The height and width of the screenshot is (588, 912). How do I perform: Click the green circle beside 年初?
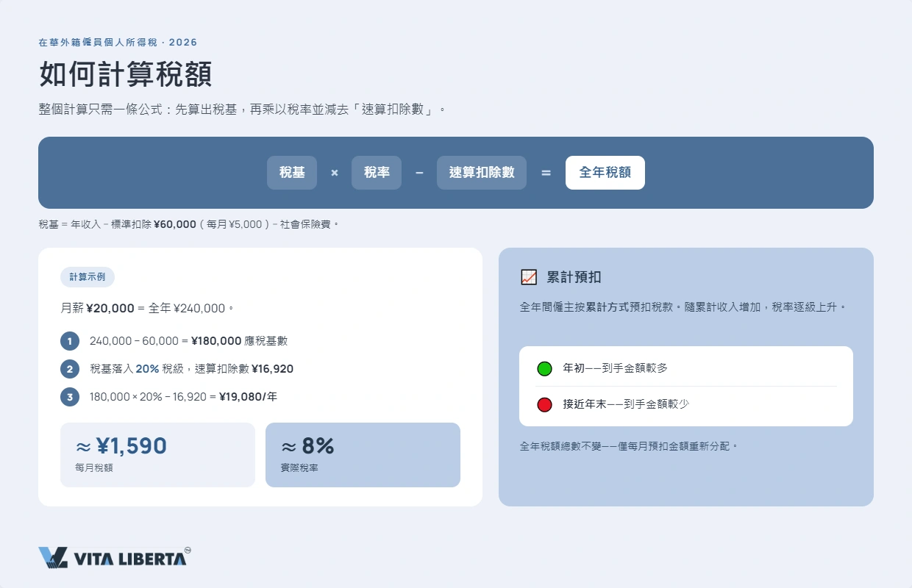[544, 369]
